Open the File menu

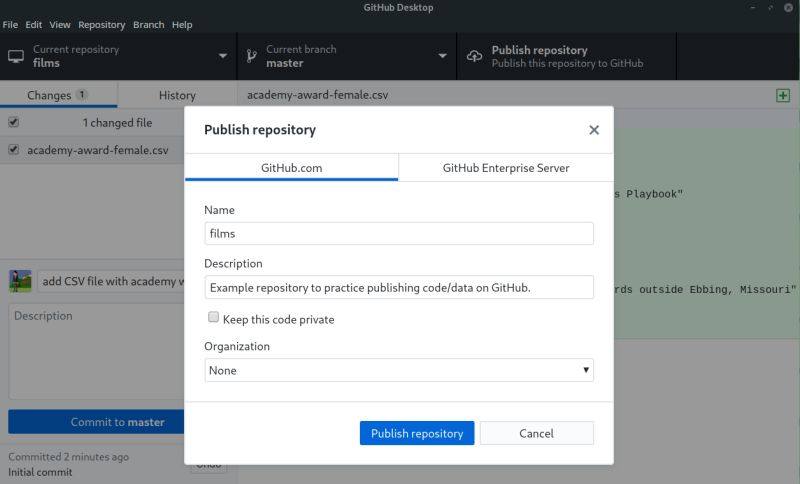pos(10,25)
